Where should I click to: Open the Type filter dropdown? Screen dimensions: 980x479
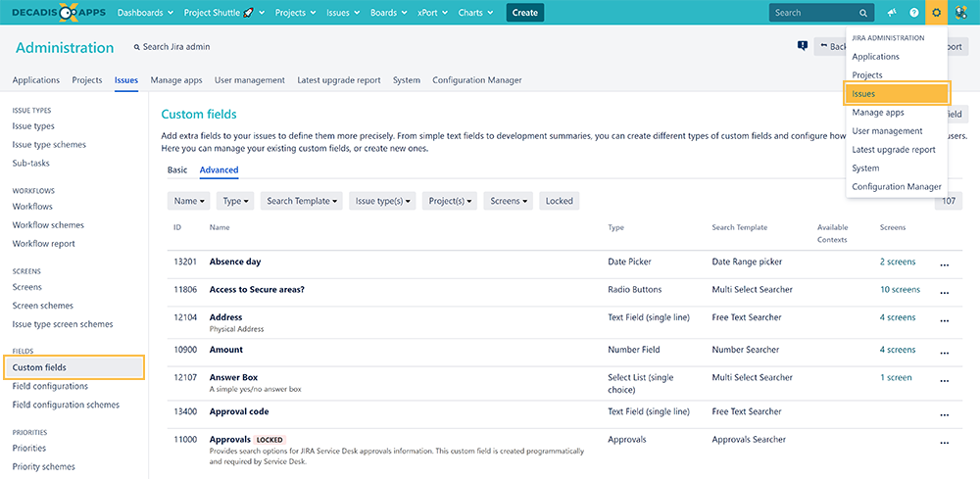coord(235,201)
